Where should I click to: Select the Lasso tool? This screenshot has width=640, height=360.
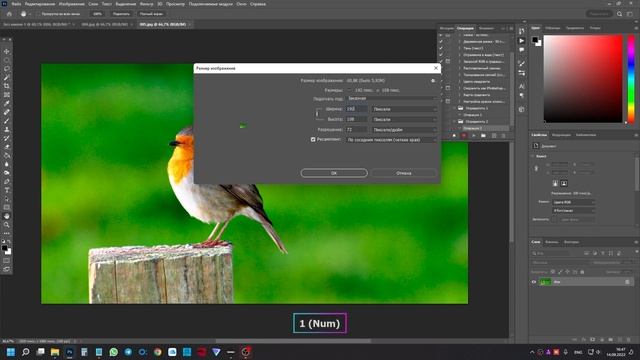[x=7, y=69]
